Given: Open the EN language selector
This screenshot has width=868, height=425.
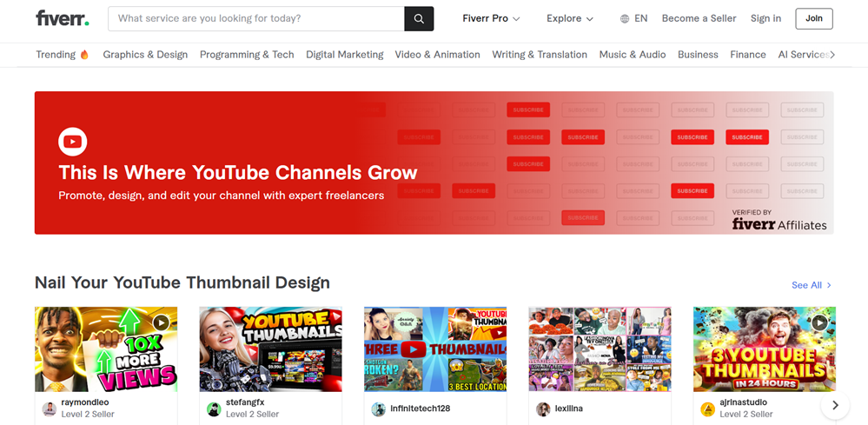Looking at the screenshot, I should point(633,19).
